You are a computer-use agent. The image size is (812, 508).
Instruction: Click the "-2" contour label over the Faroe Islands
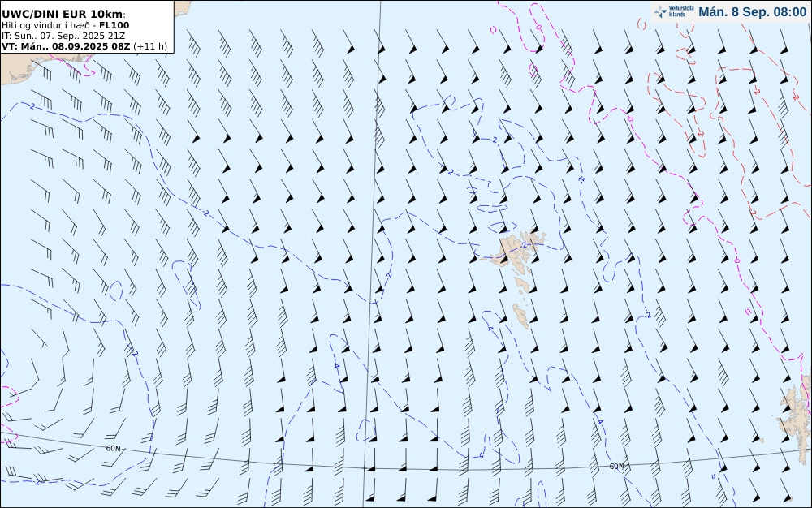point(524,245)
